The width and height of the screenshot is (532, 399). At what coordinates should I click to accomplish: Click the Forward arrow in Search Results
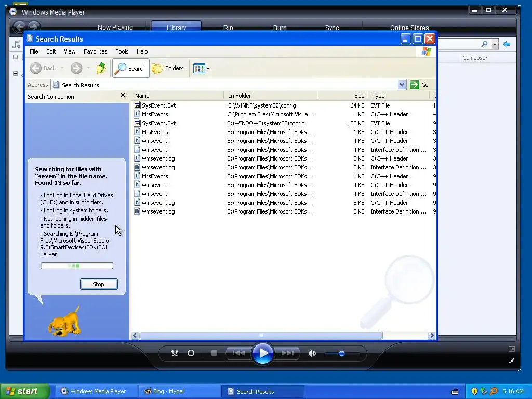pos(76,68)
